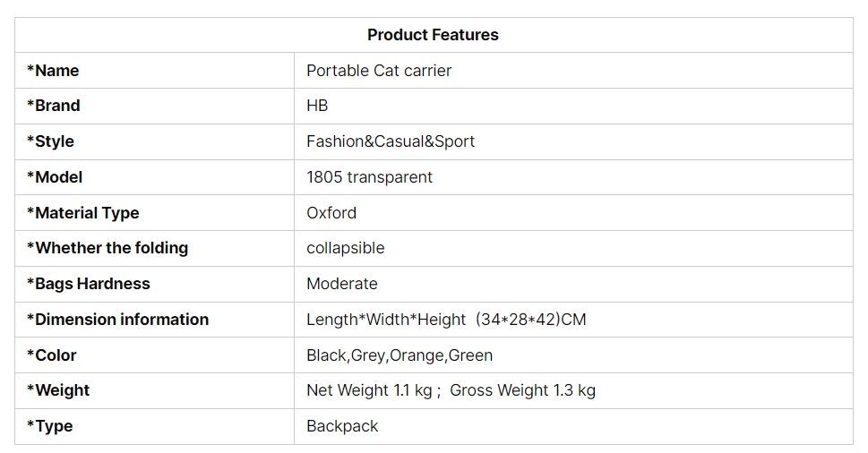Click the Fashion&Casual&Sport value

(391, 141)
